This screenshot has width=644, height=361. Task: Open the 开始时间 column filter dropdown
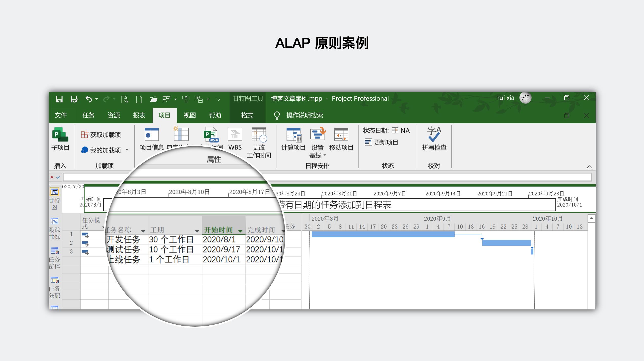point(240,231)
